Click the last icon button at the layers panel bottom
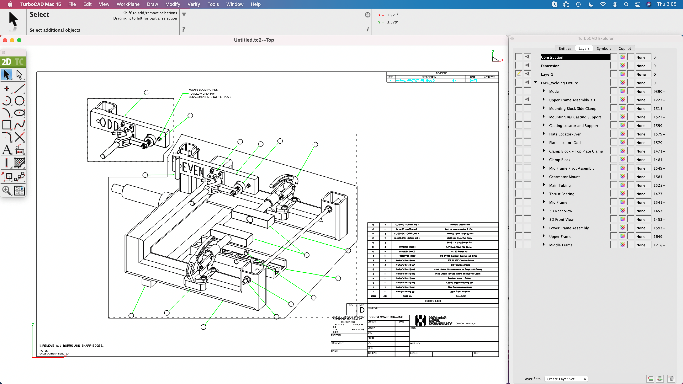This screenshot has height=384, width=683. click(671, 378)
